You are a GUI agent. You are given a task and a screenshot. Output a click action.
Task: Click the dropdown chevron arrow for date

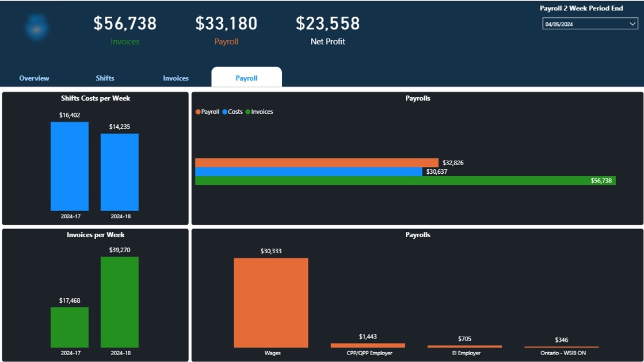[632, 24]
